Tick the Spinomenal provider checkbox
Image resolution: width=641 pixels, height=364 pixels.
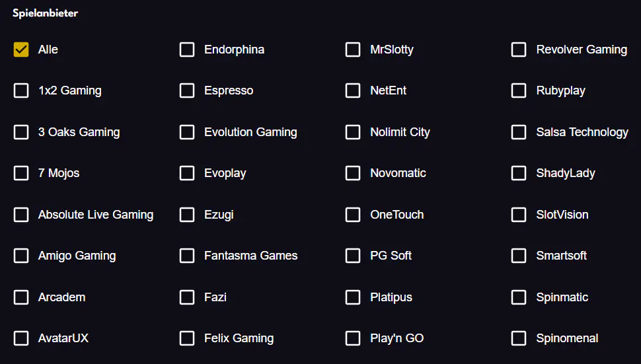coord(519,338)
